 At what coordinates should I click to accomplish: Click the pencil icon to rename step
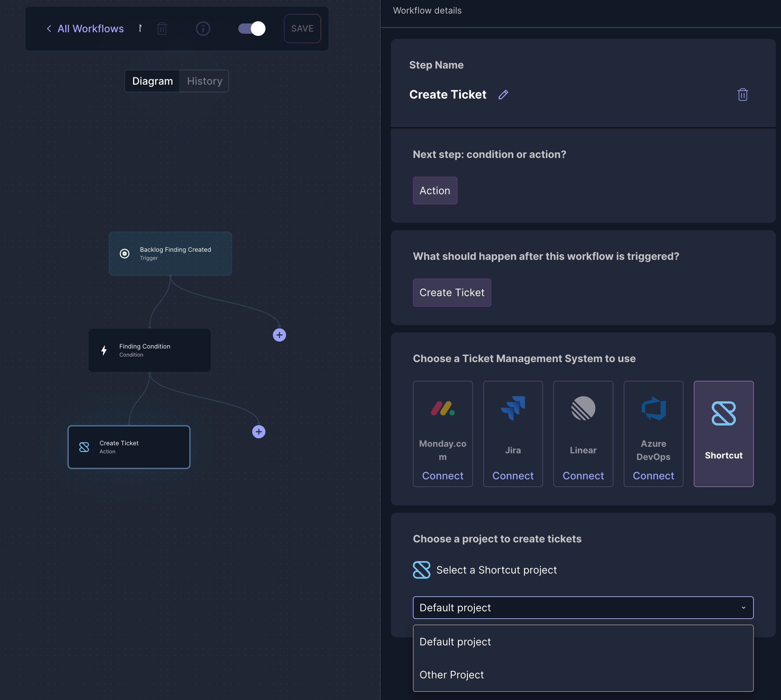(503, 95)
